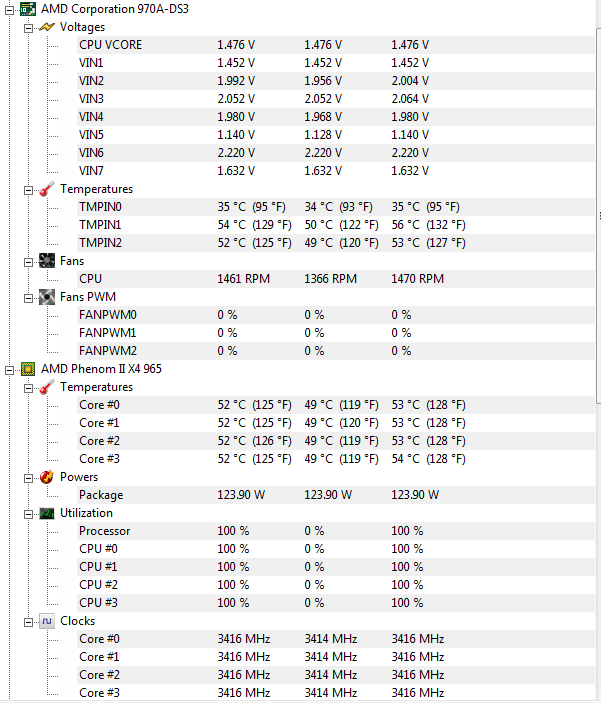This screenshot has height=703, width=601.
Task: Click the motherboard icon beside AMD Corporation 970A-DS3
Action: coord(27,8)
